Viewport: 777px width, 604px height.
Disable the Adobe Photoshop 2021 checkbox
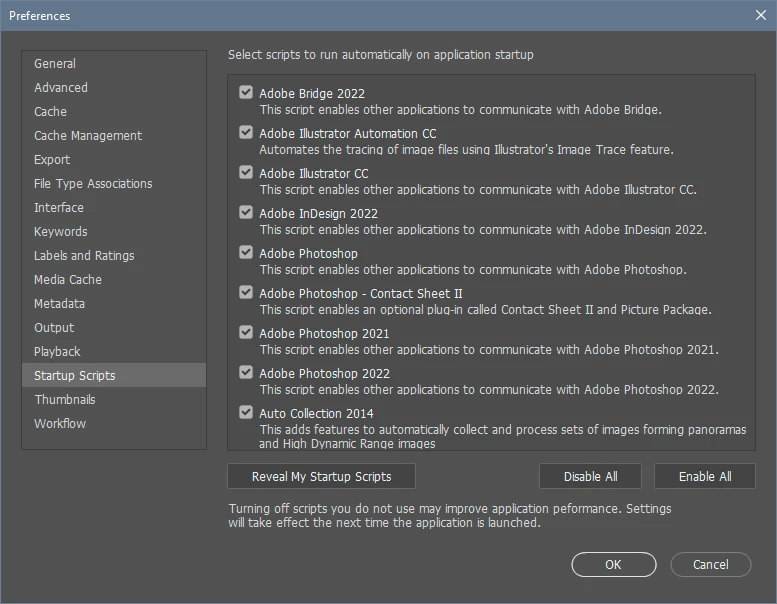coord(246,332)
